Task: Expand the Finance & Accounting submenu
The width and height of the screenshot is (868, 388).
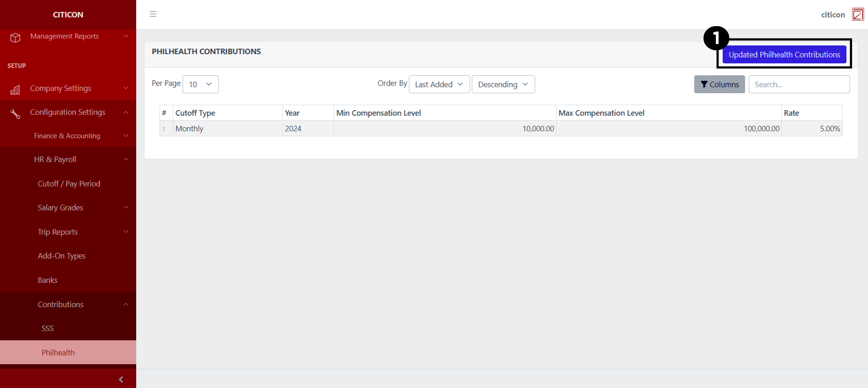Action: click(67, 136)
